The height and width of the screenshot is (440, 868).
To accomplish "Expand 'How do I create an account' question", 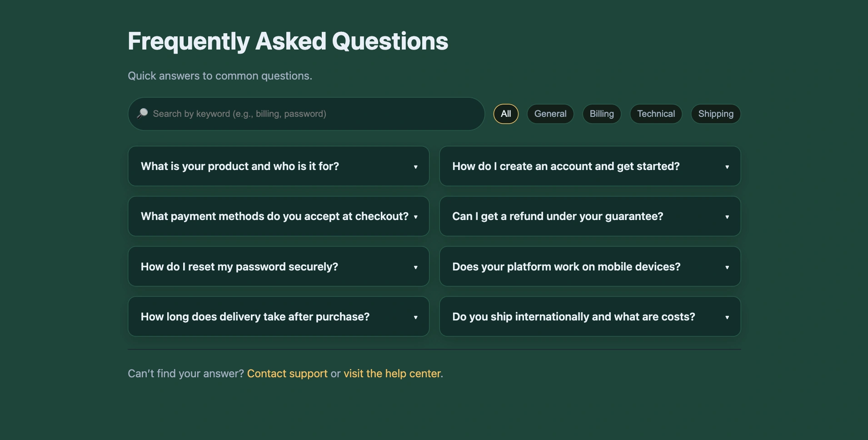I will click(590, 166).
